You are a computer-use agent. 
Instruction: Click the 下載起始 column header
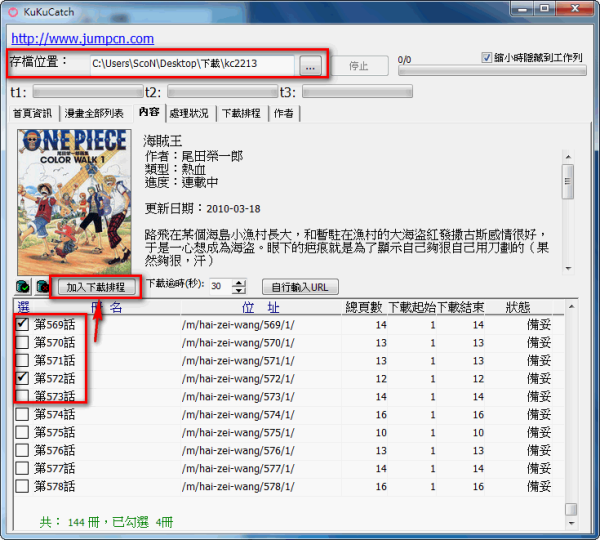pos(412,307)
